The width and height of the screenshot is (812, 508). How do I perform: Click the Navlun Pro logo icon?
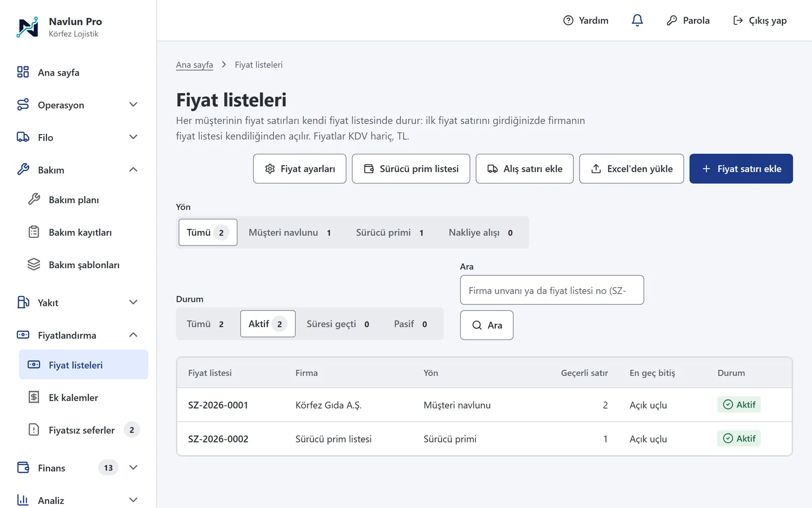[27, 27]
